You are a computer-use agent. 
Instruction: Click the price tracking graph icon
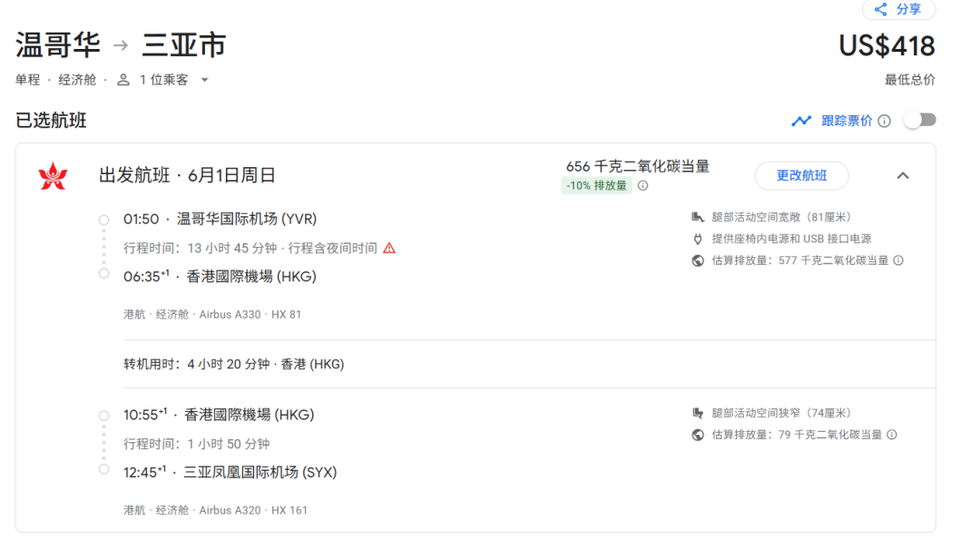point(801,121)
